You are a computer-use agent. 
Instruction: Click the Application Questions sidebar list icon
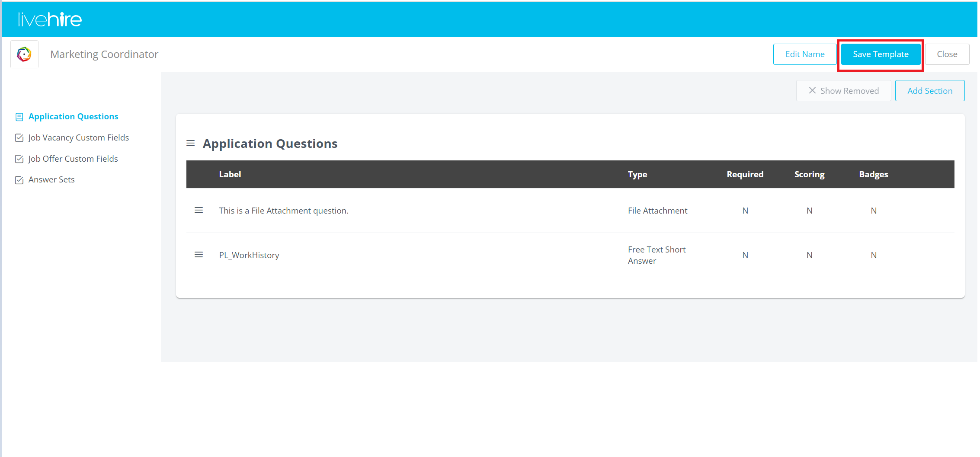(x=19, y=117)
